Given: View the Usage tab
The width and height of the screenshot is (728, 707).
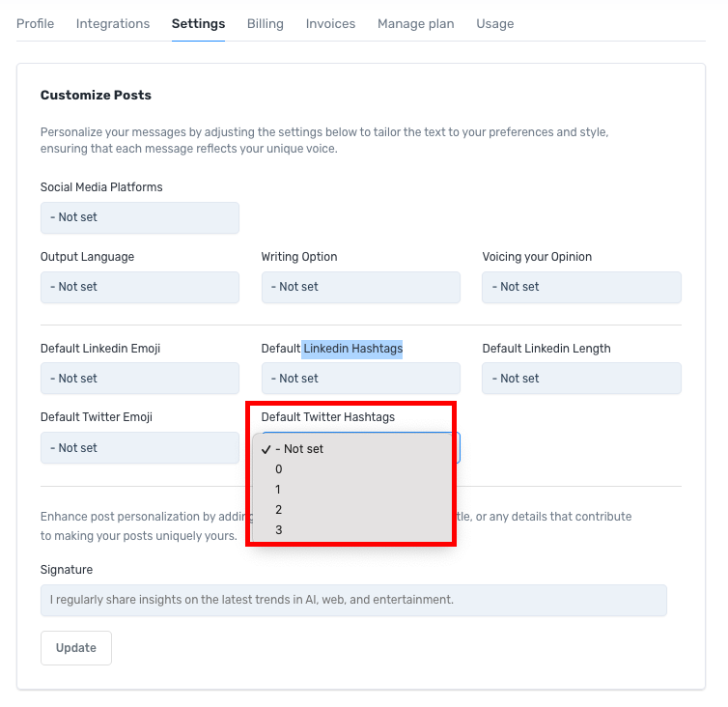Looking at the screenshot, I should coord(494,23).
